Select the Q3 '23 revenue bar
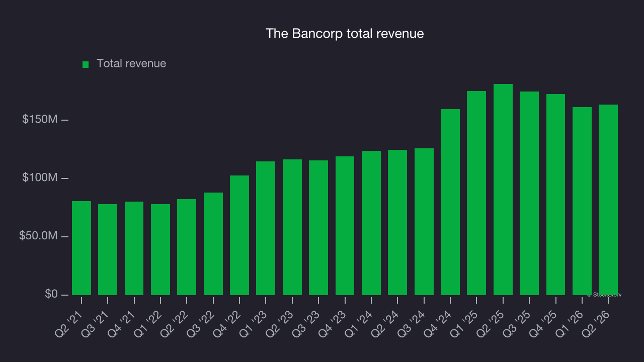Screen dimensions: 644x362 click(318, 228)
